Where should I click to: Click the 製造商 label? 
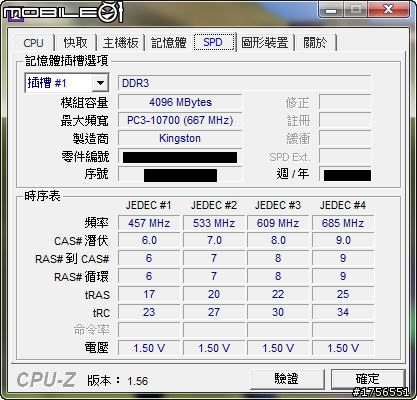point(91,139)
